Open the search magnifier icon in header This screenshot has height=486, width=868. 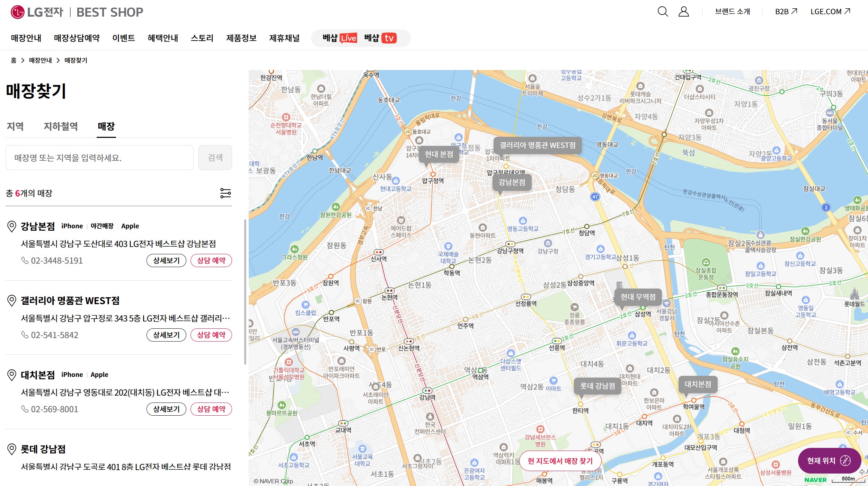click(x=662, y=11)
